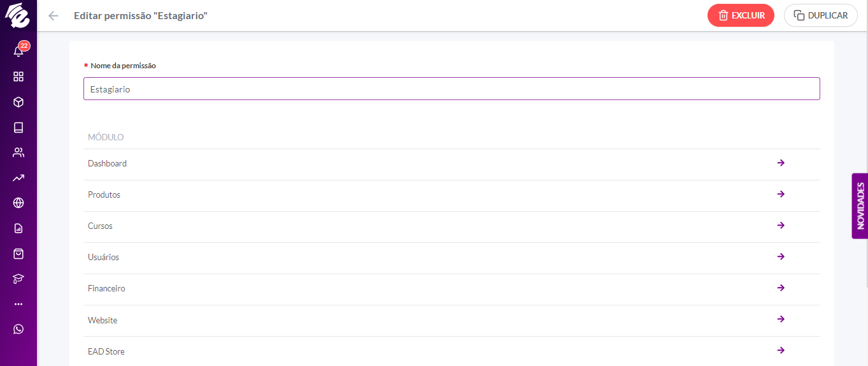Open the NOVIDADES side tab

pyautogui.click(x=860, y=206)
